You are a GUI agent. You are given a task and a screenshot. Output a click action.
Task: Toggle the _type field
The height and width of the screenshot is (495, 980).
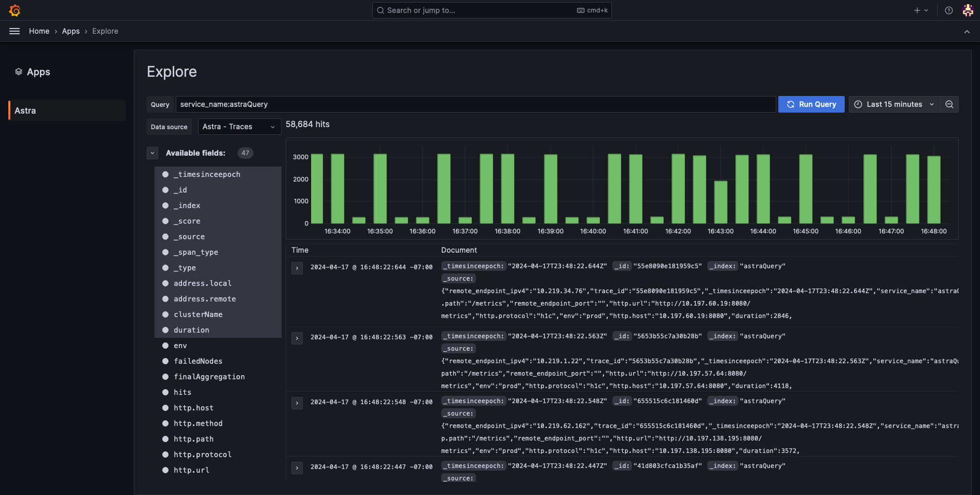tap(218, 268)
